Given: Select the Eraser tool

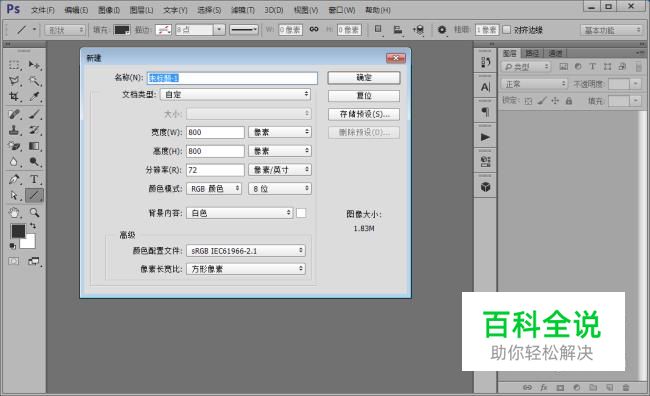Looking at the screenshot, I should [x=14, y=146].
